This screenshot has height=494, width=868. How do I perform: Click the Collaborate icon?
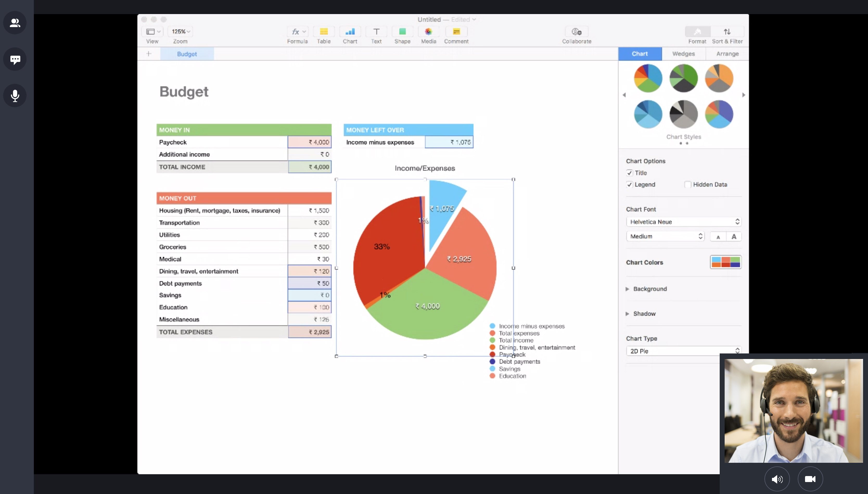[576, 32]
